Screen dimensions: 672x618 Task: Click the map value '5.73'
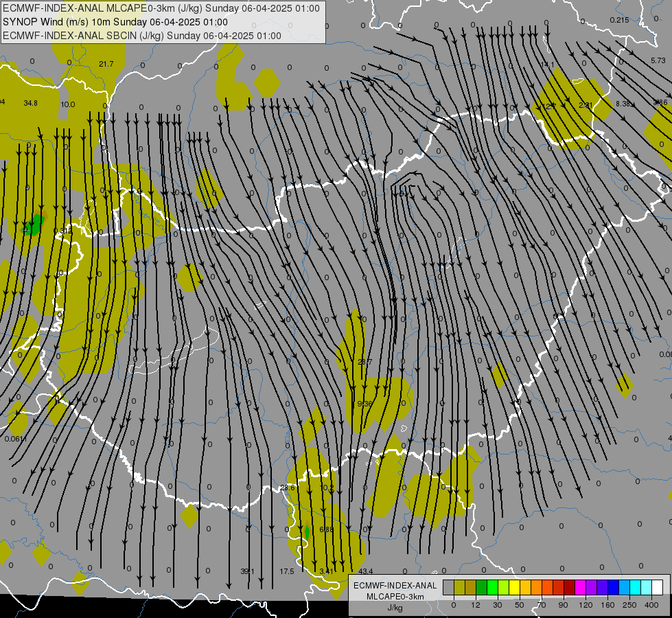(658, 61)
